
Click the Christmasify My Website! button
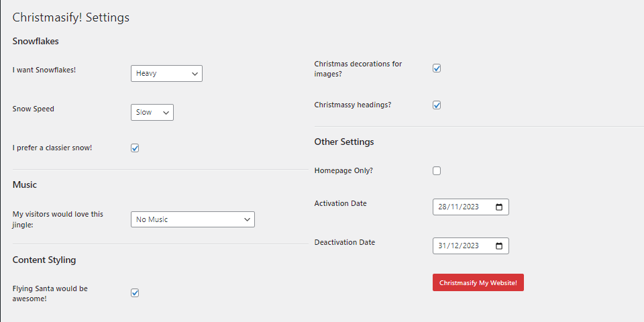pos(478,282)
